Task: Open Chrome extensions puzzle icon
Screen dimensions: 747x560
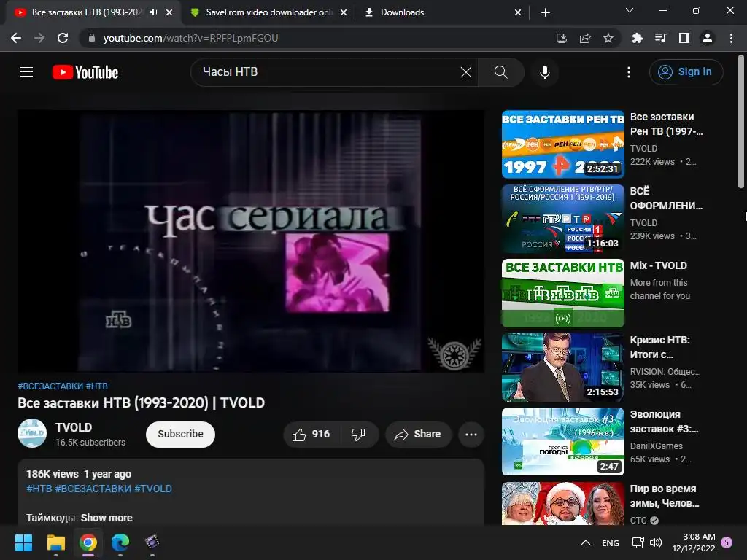Action: click(x=638, y=38)
